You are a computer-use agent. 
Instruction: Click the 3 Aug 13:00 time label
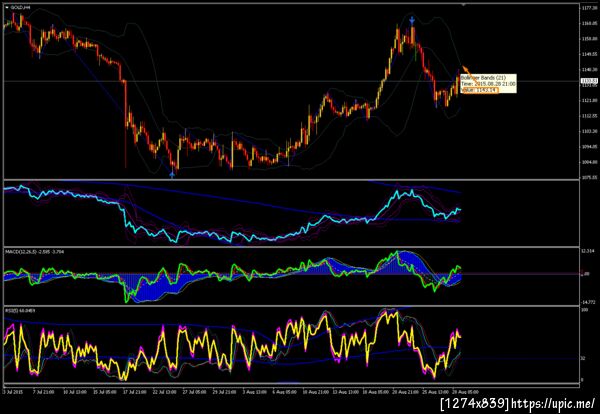(256, 392)
